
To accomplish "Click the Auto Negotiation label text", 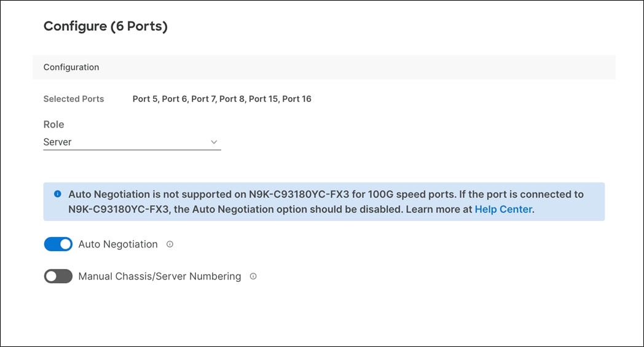I will click(118, 244).
